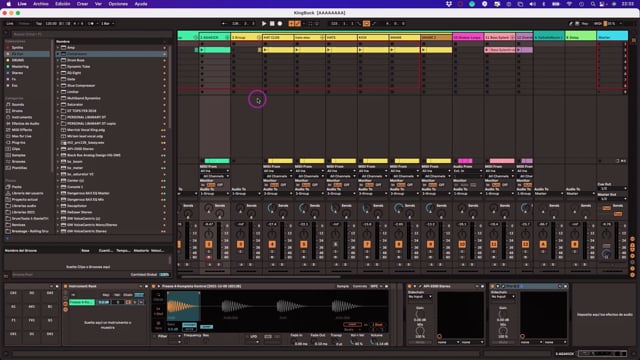Open Drums category in browser

(x=17, y=111)
